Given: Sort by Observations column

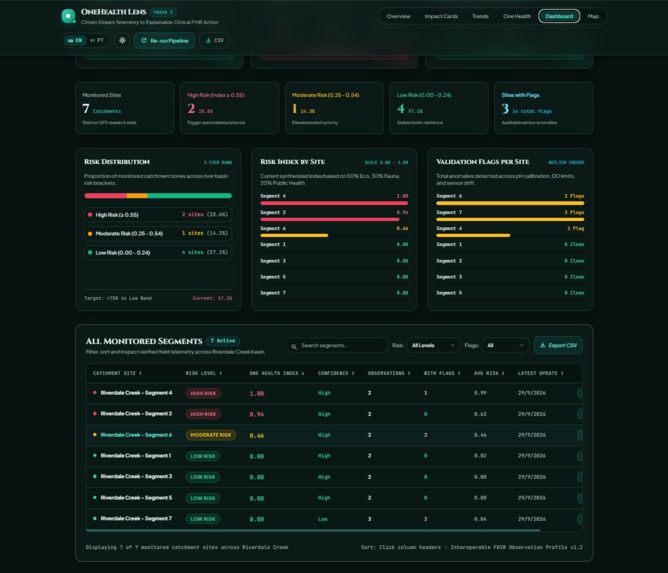Looking at the screenshot, I should click(389, 373).
